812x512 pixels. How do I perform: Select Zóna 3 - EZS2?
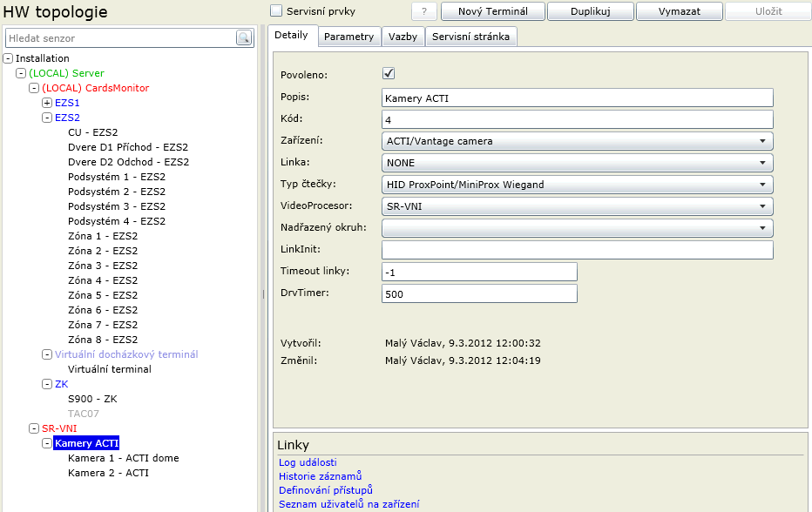pyautogui.click(x=103, y=266)
